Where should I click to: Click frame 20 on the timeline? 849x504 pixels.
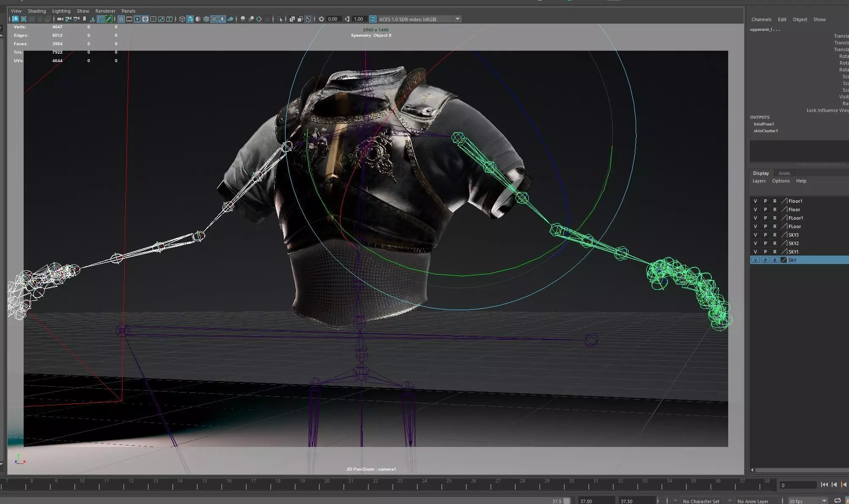click(x=327, y=481)
